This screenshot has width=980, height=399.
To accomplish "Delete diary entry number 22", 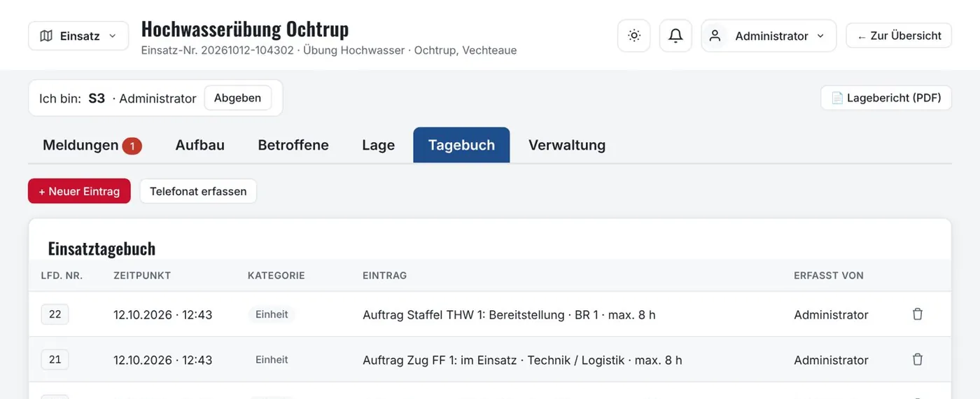I will pyautogui.click(x=918, y=314).
